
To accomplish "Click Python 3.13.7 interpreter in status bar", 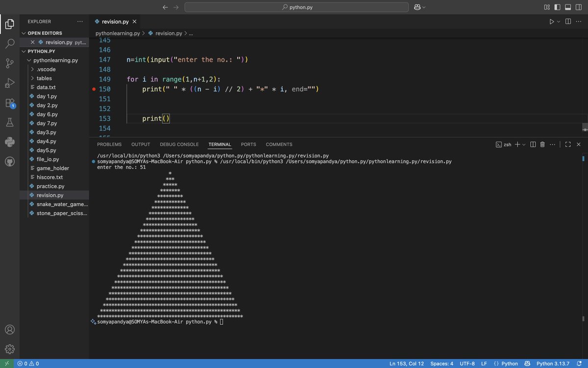I will coord(553,364).
